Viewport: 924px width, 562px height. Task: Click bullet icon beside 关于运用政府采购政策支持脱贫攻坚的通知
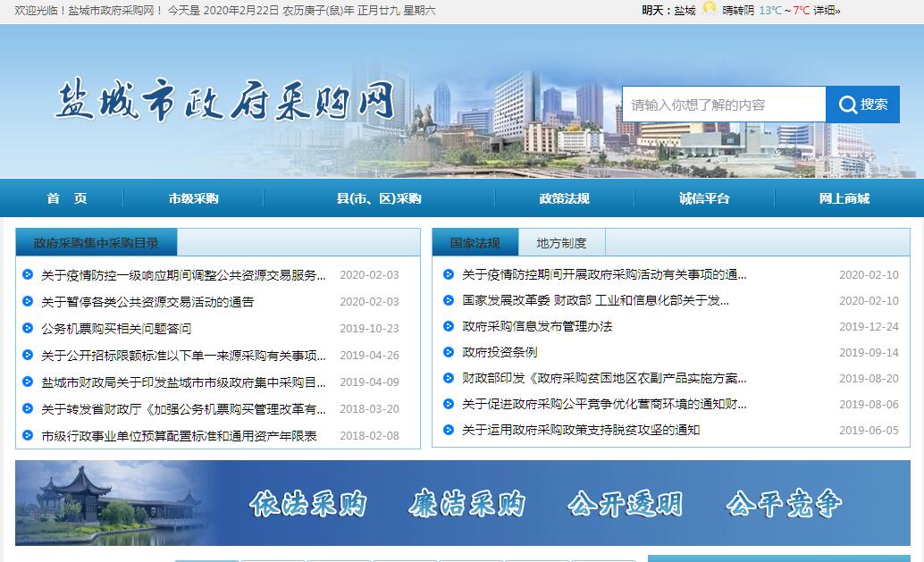pos(449,430)
